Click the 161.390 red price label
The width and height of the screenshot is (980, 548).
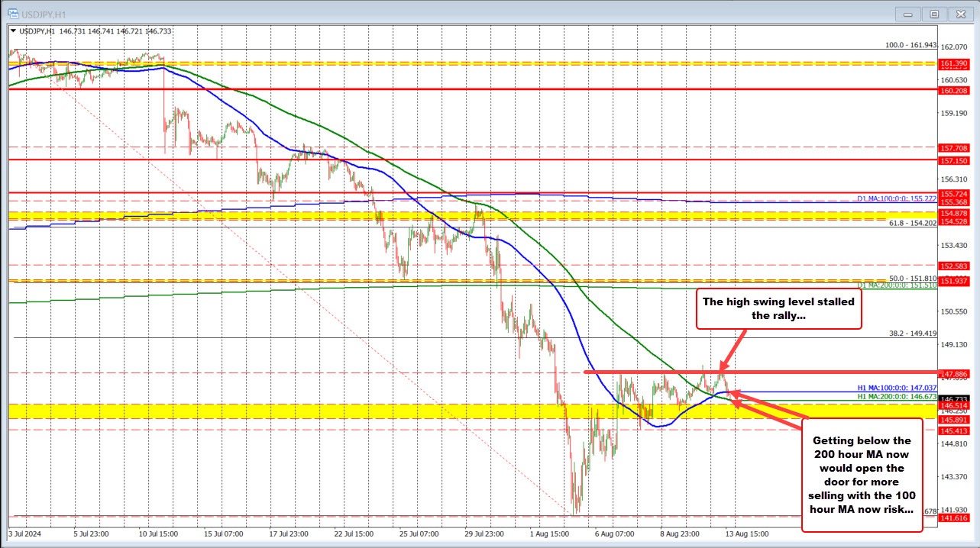click(x=953, y=63)
